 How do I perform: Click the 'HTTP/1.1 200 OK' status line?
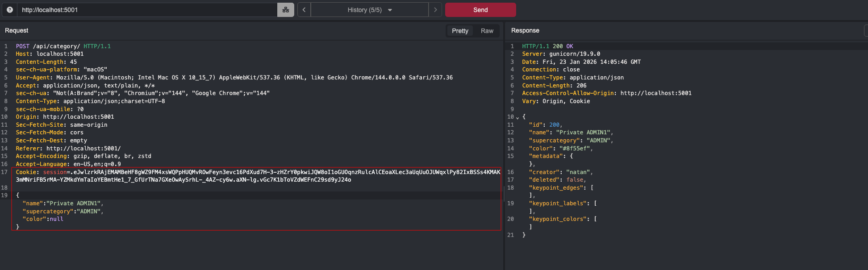click(x=547, y=46)
